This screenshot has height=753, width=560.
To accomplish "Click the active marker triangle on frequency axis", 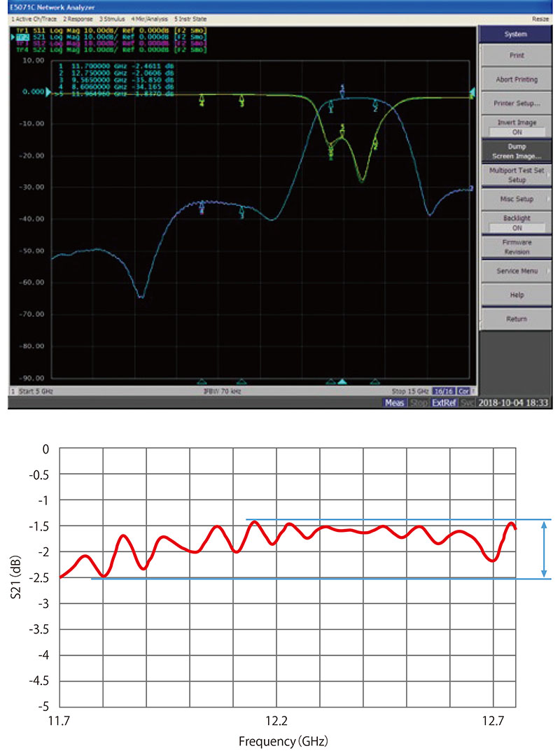I will (x=342, y=382).
